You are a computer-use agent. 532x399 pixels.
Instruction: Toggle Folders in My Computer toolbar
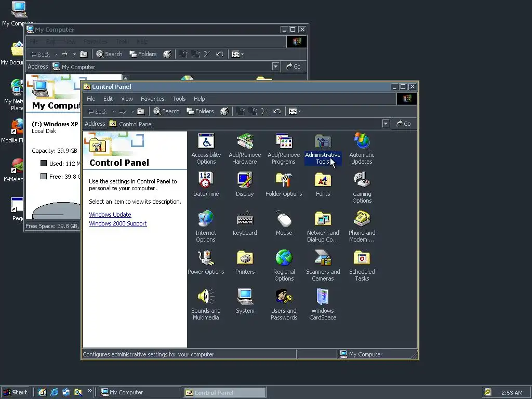[x=143, y=54]
